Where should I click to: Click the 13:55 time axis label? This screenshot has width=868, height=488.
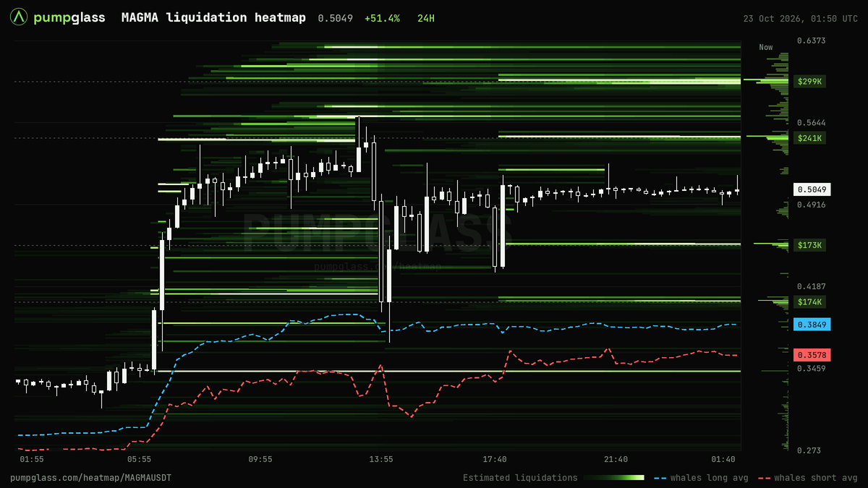pyautogui.click(x=380, y=459)
